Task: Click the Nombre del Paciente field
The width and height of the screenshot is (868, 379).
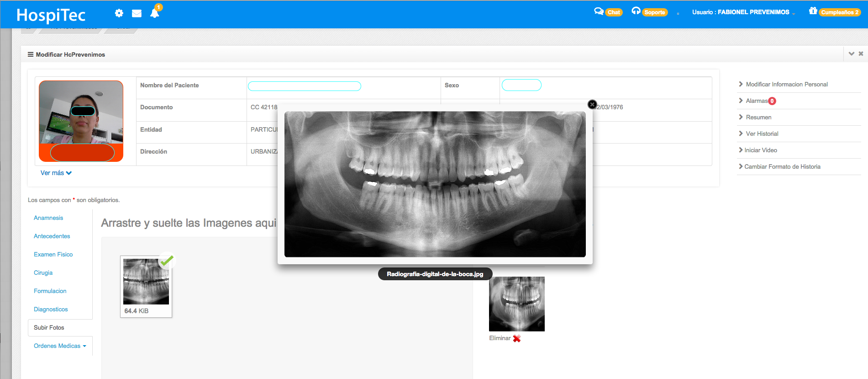Action: coord(305,86)
